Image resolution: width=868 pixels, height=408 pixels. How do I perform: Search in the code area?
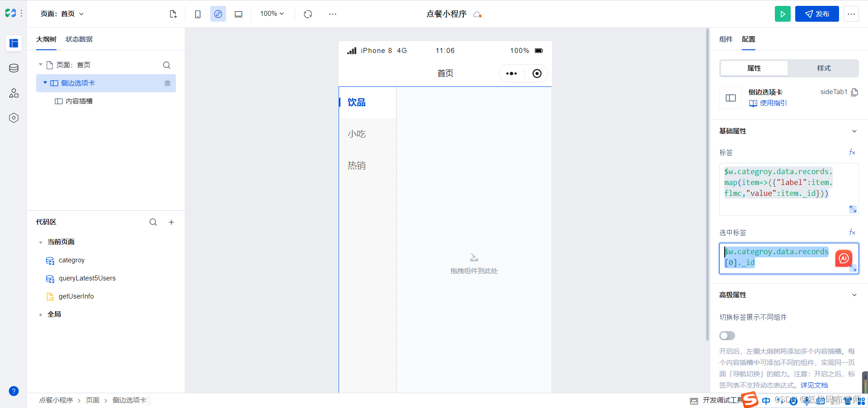pos(153,222)
